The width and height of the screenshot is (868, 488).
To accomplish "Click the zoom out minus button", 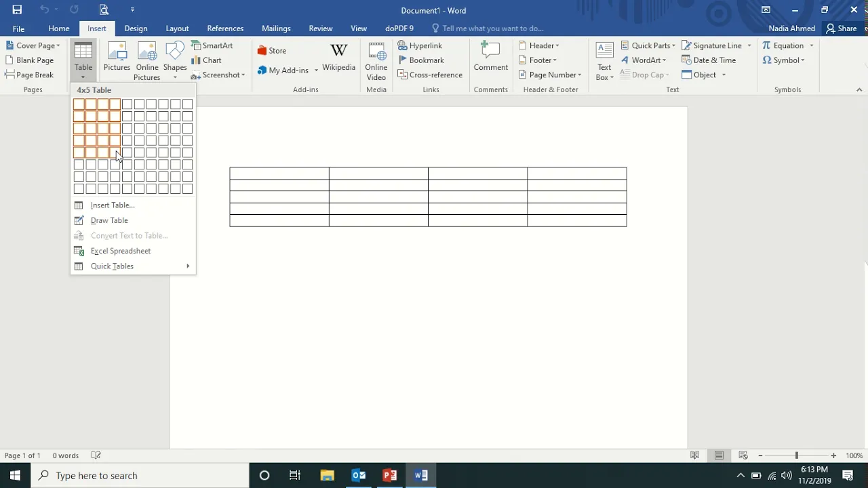I will pyautogui.click(x=760, y=455).
